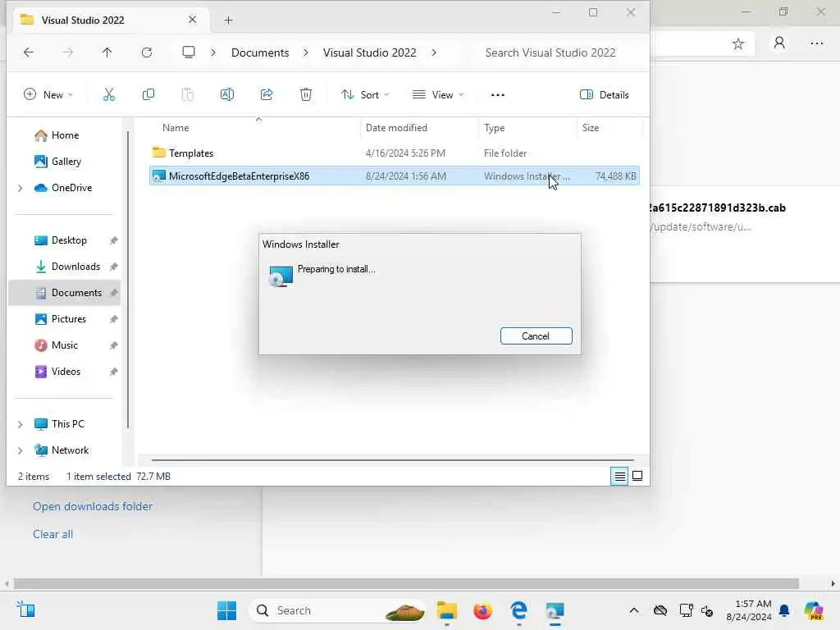Toggle the Details pane
Viewport: 840px width, 630px height.
point(605,95)
